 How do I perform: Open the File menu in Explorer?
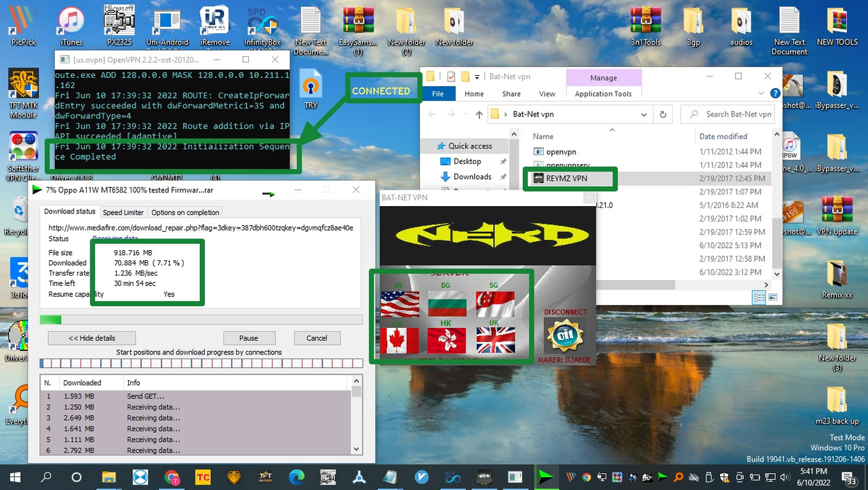pos(438,94)
